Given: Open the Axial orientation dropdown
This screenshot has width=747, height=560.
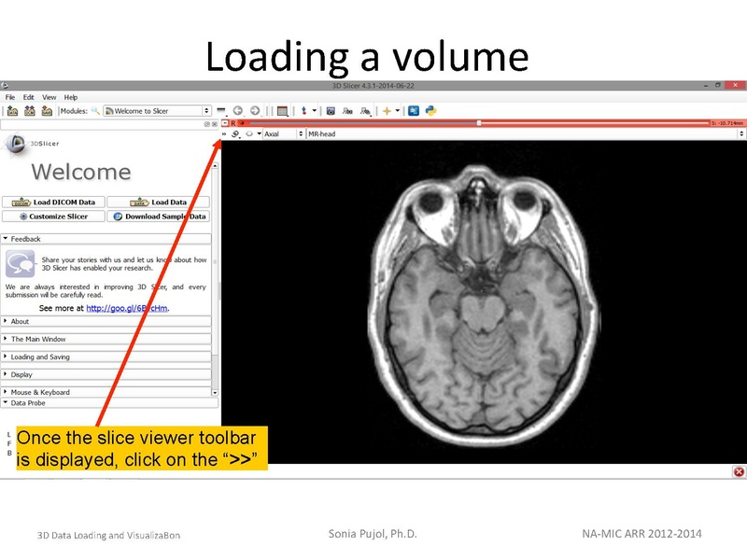Looking at the screenshot, I should (284, 134).
